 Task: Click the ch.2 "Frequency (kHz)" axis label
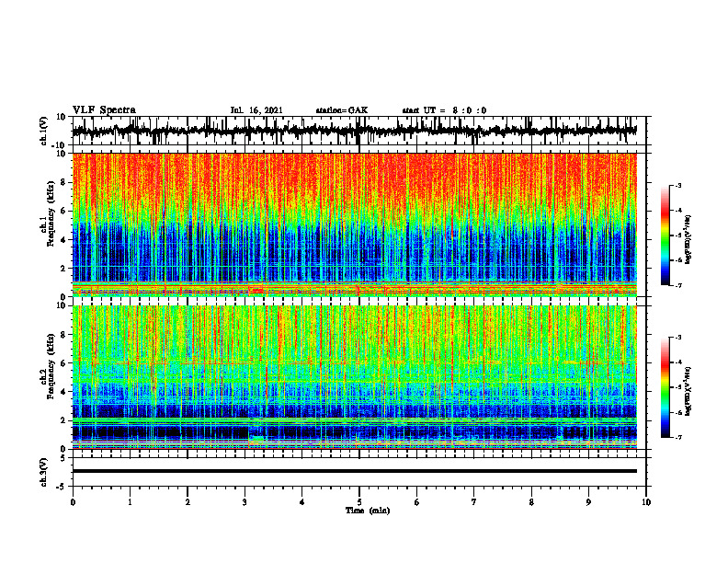click(51, 366)
